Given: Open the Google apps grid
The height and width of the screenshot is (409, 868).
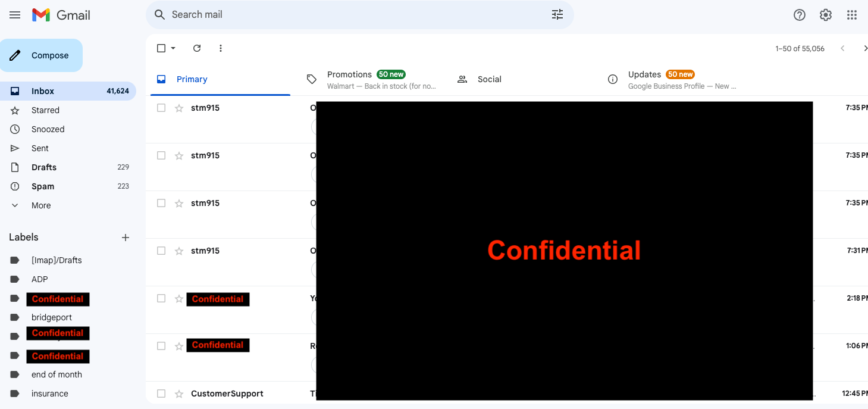Looking at the screenshot, I should tap(852, 15).
